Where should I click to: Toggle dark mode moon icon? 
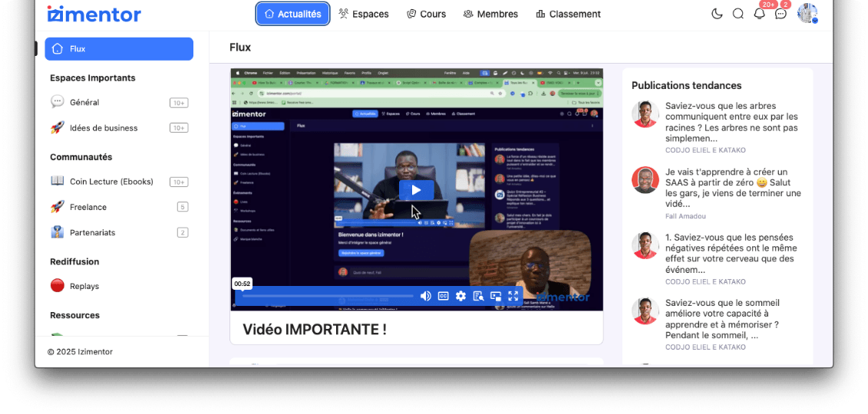coord(717,14)
